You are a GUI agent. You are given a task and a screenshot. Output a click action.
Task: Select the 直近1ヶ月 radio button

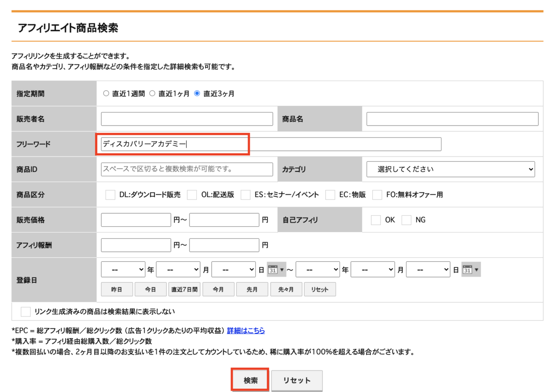(152, 93)
